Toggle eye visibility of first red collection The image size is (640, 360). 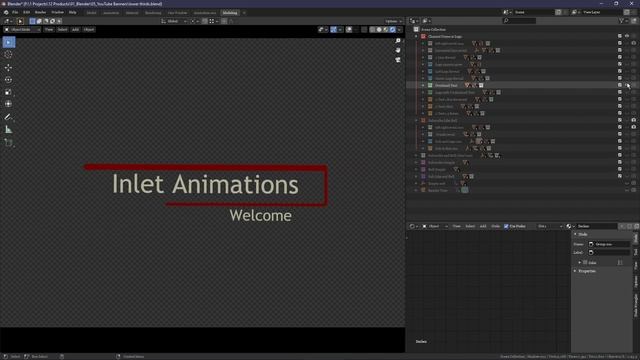(627, 36)
